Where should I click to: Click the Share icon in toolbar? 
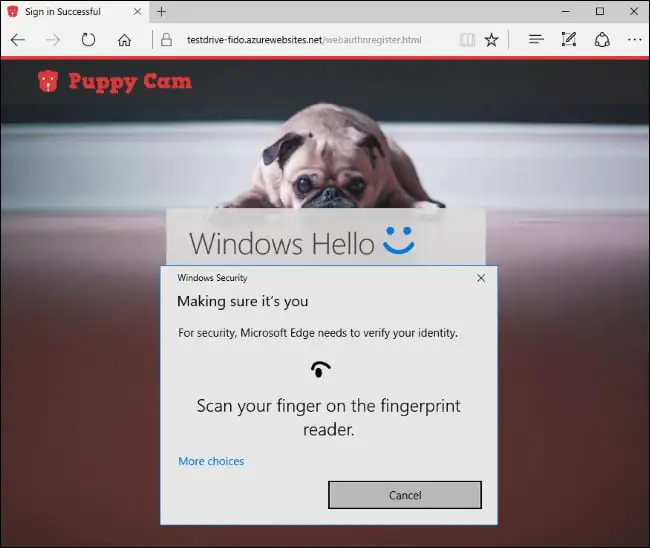[602, 40]
